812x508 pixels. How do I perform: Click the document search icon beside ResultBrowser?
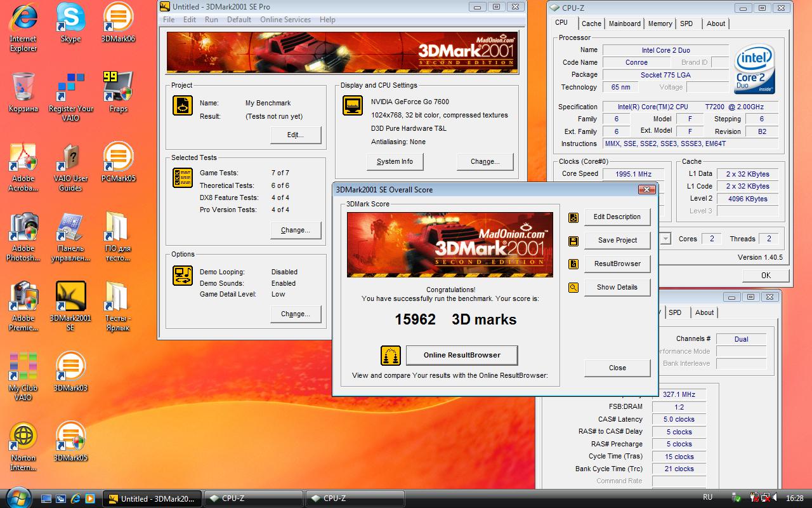point(573,264)
